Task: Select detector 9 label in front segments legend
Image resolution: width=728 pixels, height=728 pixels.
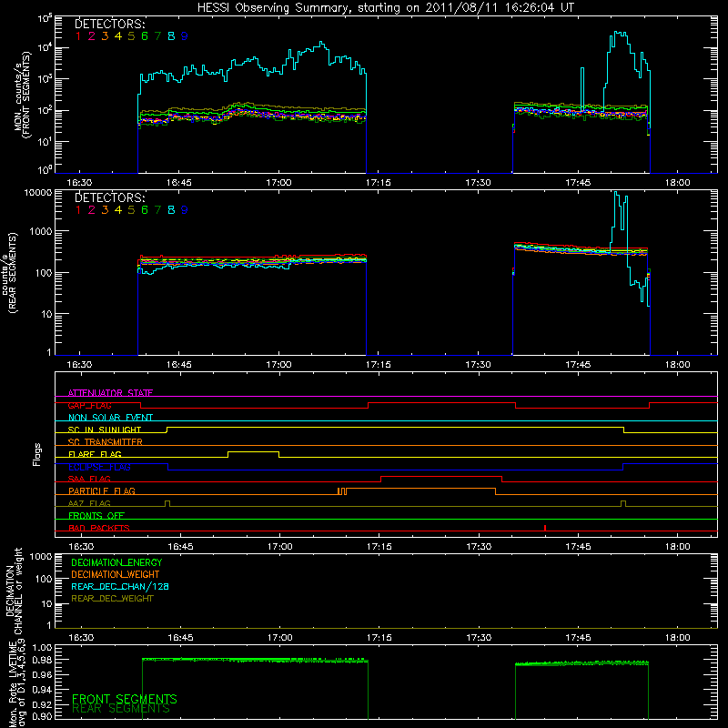Action: (x=185, y=36)
